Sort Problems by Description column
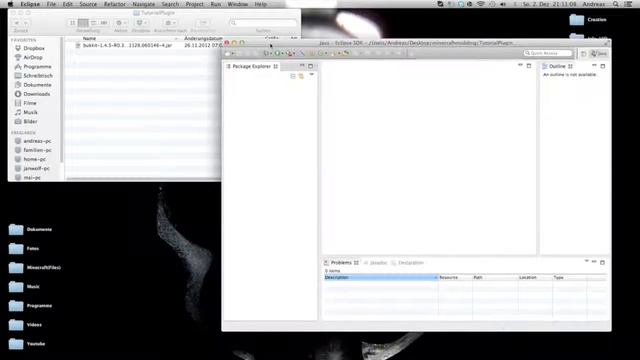This screenshot has height=360, width=640. pos(381,277)
